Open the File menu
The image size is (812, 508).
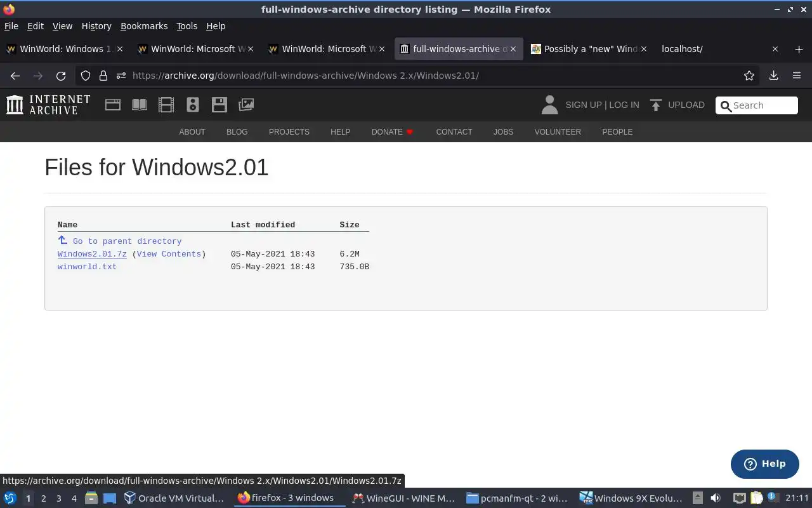[11, 26]
